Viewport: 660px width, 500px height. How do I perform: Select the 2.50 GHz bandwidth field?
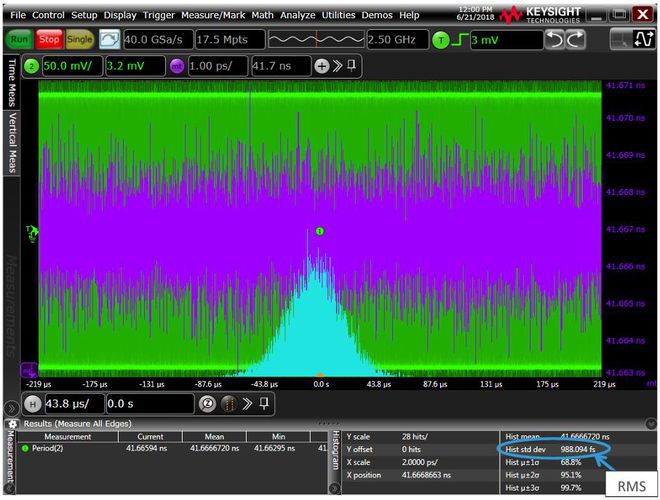pyautogui.click(x=398, y=40)
